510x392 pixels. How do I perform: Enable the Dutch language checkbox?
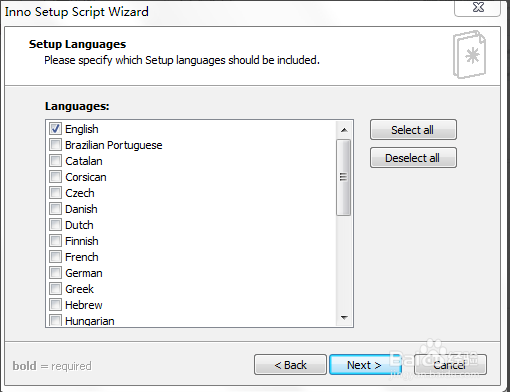tap(55, 225)
